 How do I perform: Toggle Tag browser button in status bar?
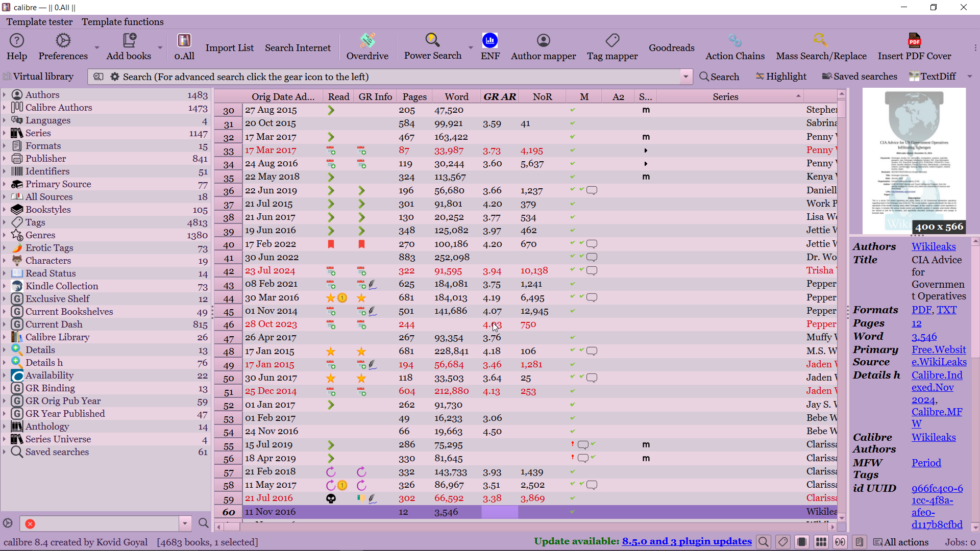click(783, 542)
